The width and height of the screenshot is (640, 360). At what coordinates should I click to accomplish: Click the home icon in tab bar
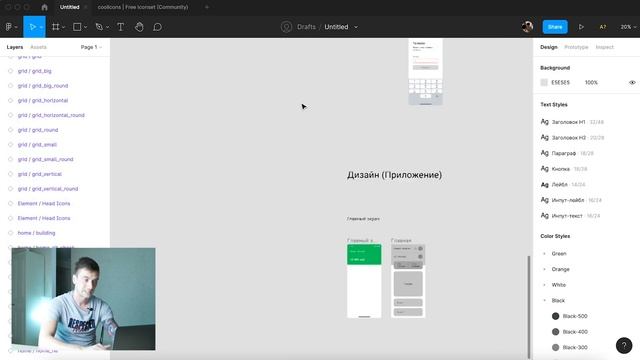[44, 7]
